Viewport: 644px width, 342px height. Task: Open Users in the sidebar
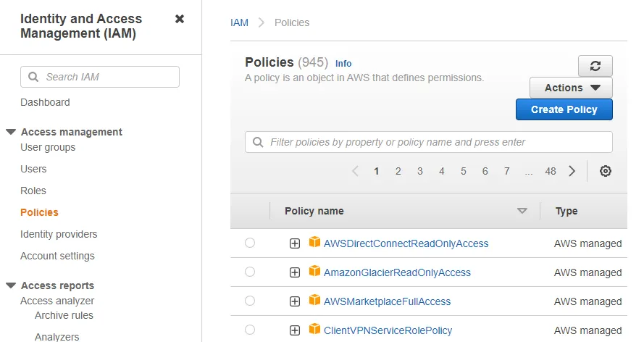pyautogui.click(x=33, y=169)
